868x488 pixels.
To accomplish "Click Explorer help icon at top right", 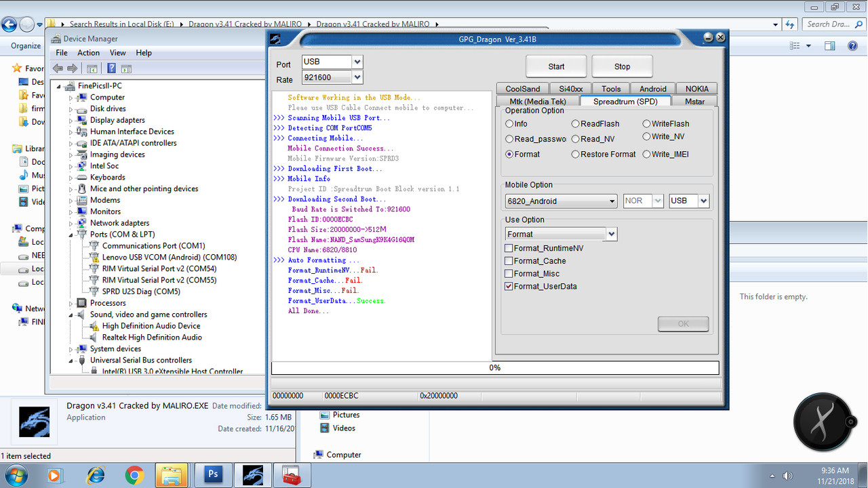I will 853,46.
